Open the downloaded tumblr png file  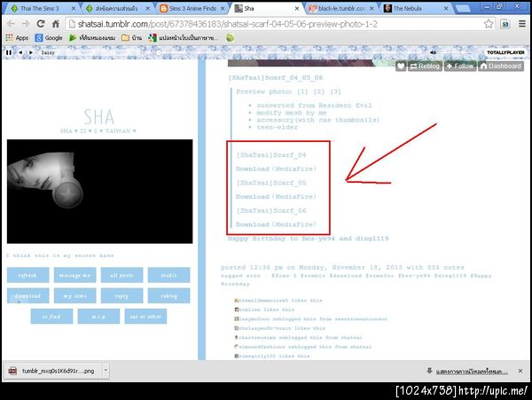[53, 371]
